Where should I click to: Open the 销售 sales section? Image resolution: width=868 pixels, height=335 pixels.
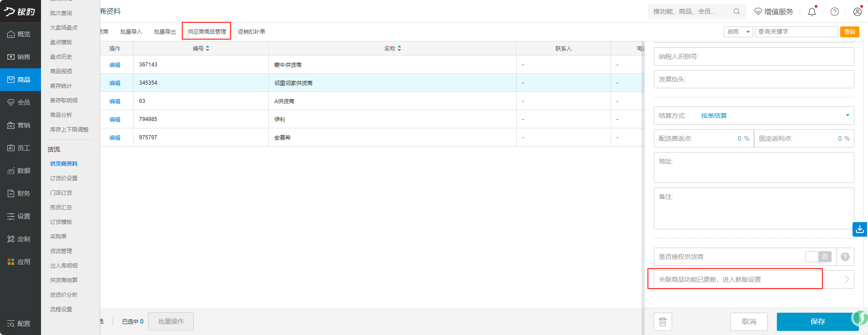(20, 57)
